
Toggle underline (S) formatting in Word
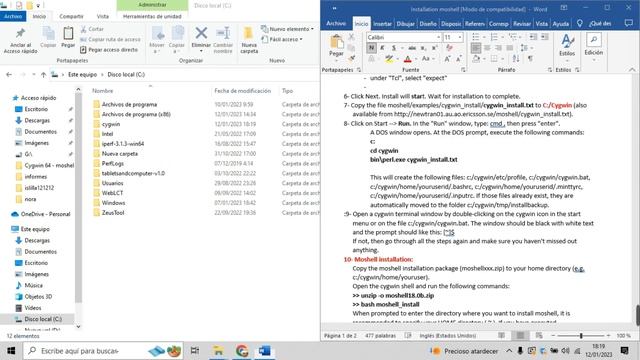tap(394, 48)
